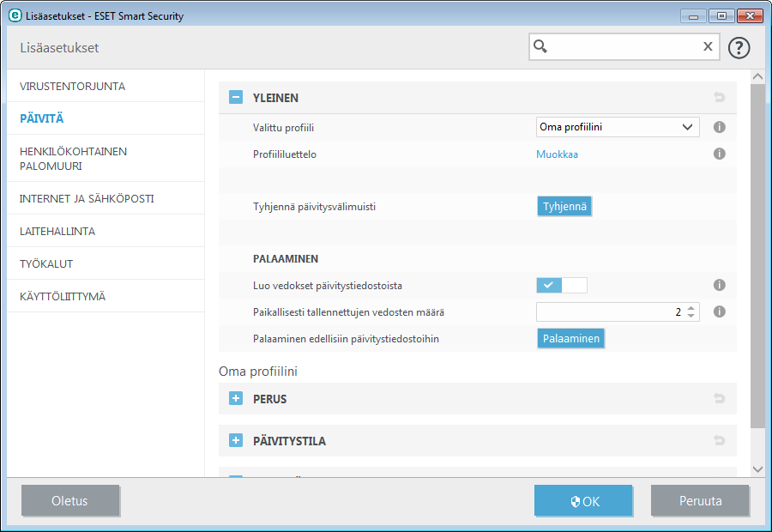This screenshot has height=532, width=772.
Task: Click Tyhjennä button to clear update cache
Action: coord(564,207)
